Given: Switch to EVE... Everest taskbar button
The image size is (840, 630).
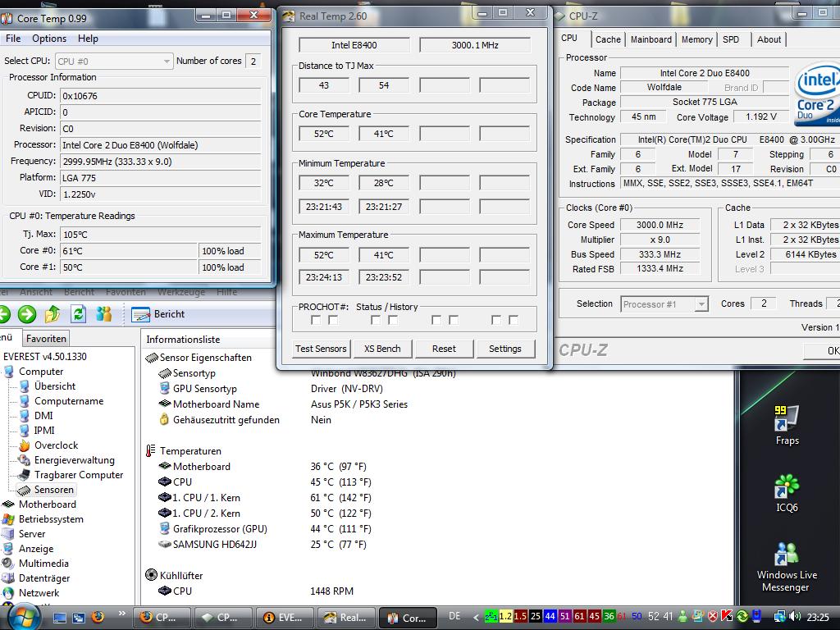Looking at the screenshot, I should [x=285, y=618].
